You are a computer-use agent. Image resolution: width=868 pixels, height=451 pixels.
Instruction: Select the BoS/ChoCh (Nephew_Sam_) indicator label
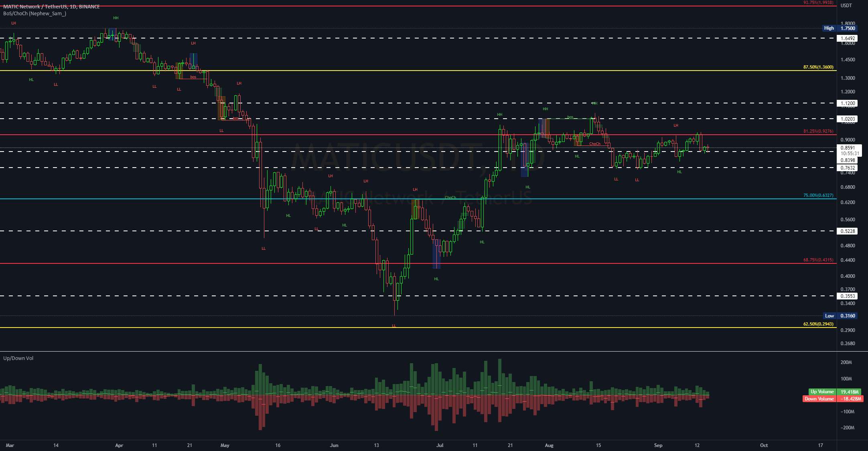click(34, 13)
